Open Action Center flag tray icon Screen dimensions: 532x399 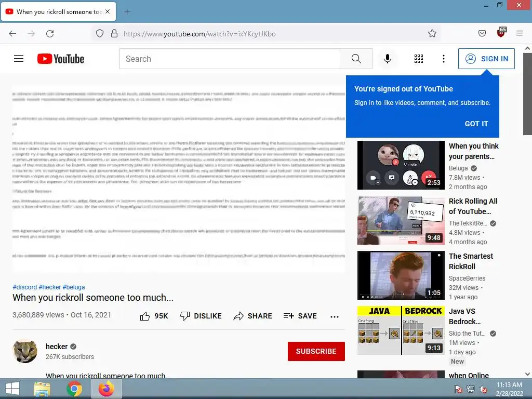coord(458,389)
